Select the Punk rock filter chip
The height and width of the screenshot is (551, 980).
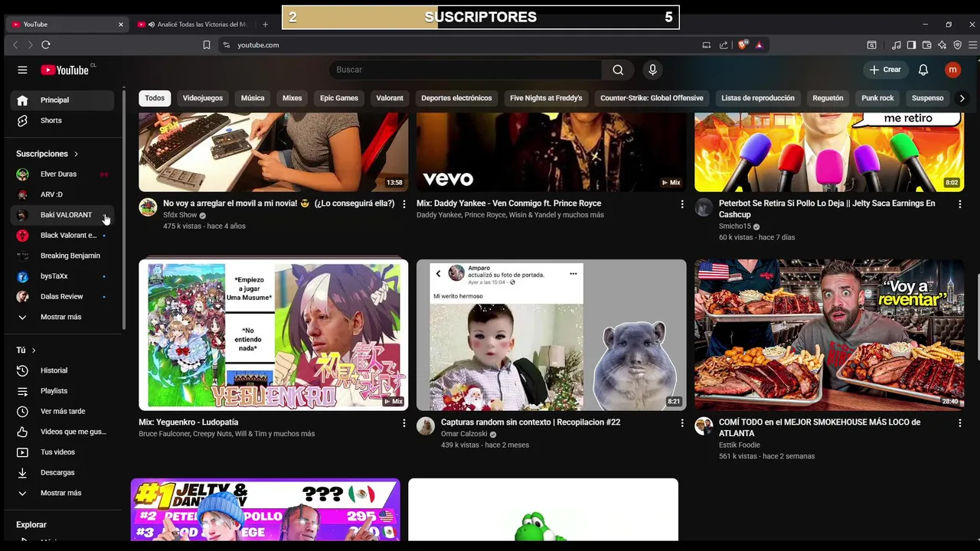coord(877,98)
